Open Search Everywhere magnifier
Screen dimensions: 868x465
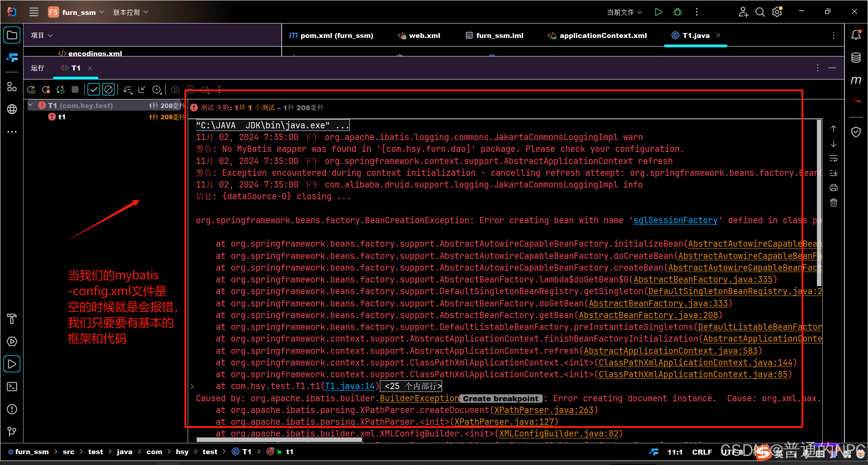pos(760,12)
